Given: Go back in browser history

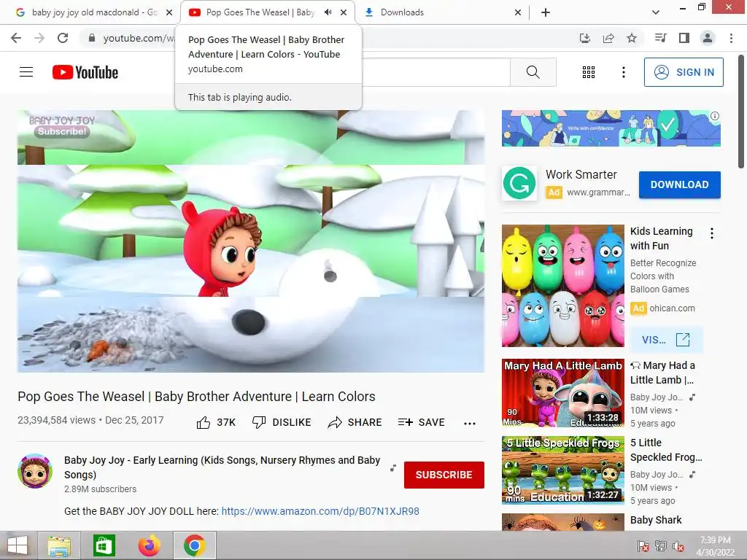Looking at the screenshot, I should pos(16,38).
